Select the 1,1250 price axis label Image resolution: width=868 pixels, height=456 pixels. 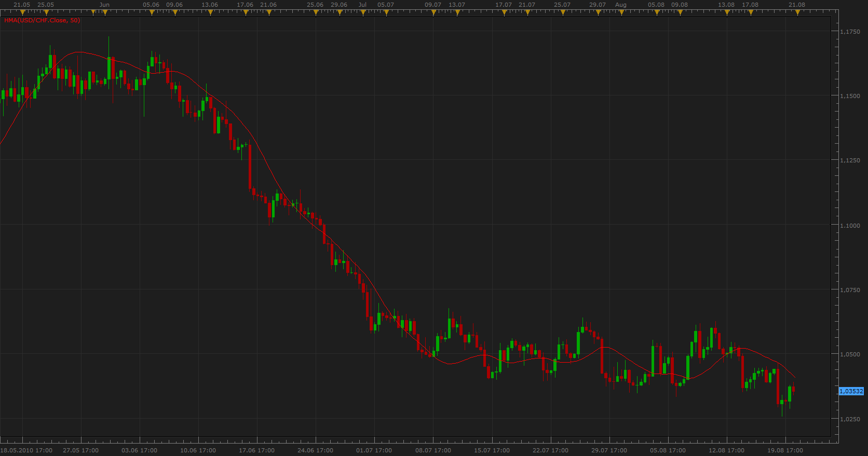pyautogui.click(x=850, y=160)
